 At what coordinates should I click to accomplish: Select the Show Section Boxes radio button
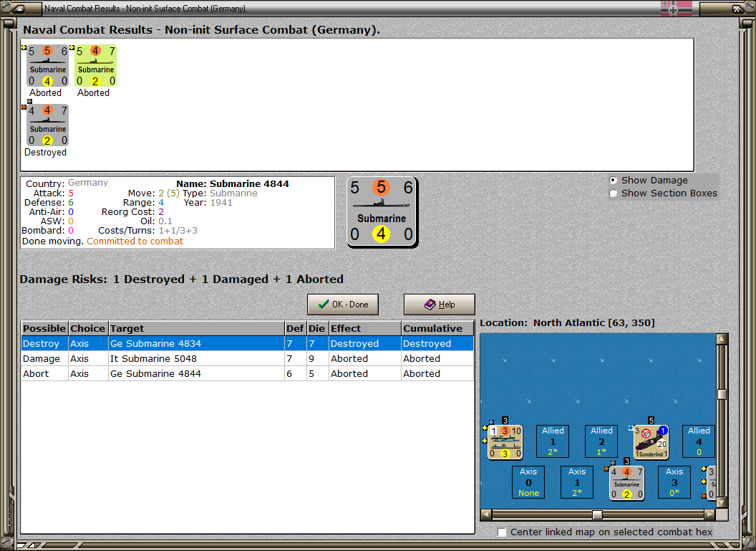click(x=614, y=193)
